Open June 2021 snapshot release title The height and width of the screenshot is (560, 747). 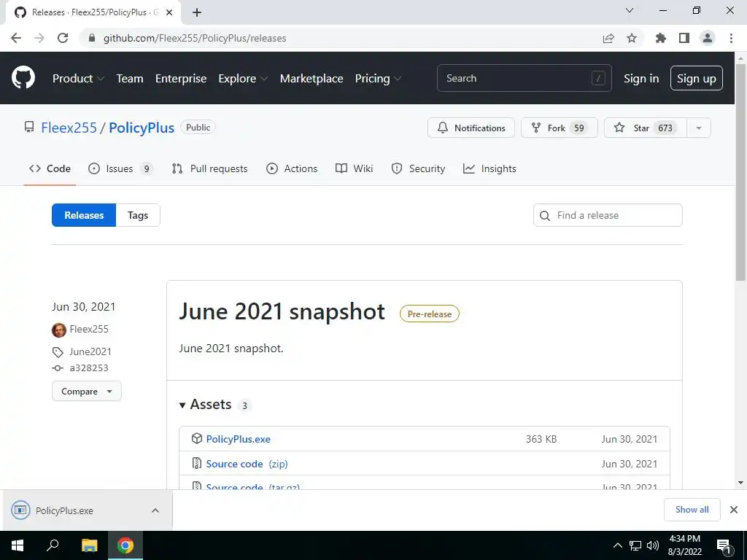(x=282, y=312)
